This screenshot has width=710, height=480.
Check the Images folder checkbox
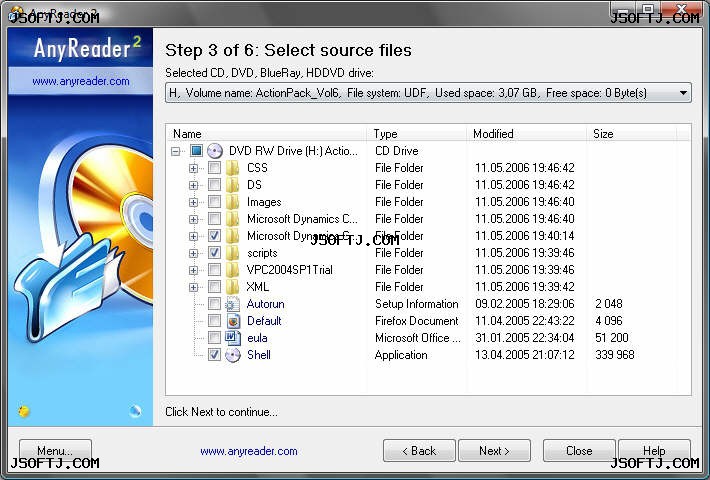click(x=214, y=202)
